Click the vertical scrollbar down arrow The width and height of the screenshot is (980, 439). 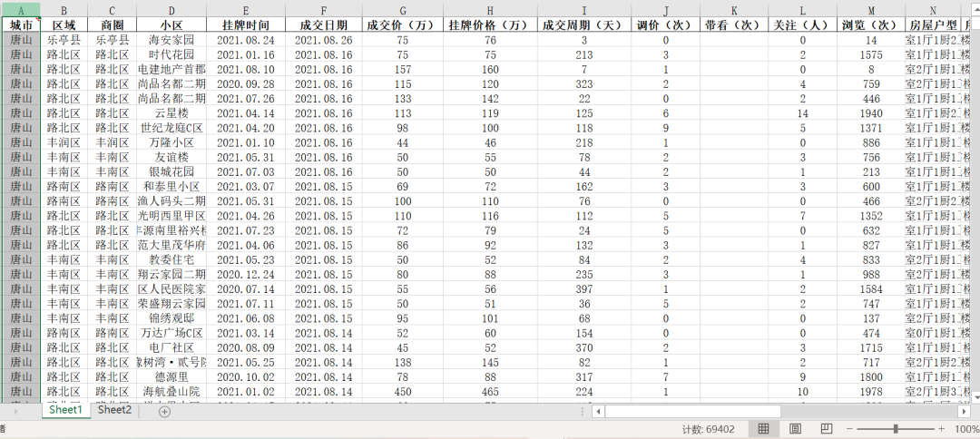tap(975, 396)
